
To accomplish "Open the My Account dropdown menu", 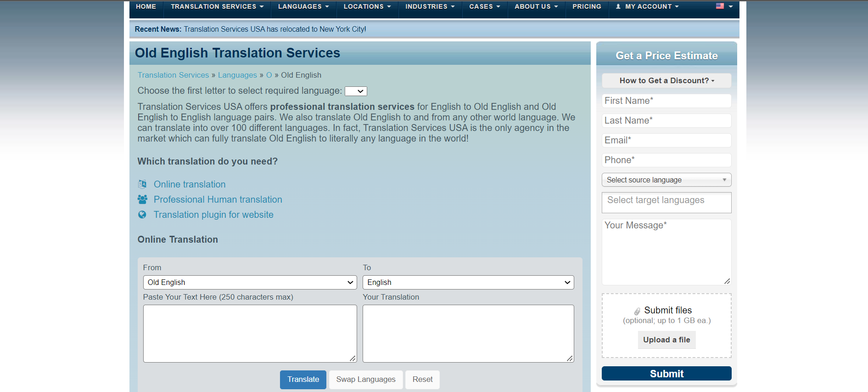I will [x=647, y=6].
